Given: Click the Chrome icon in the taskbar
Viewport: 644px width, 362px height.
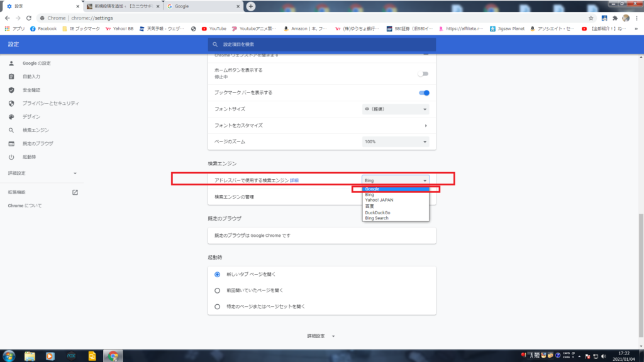Looking at the screenshot, I should (113, 356).
